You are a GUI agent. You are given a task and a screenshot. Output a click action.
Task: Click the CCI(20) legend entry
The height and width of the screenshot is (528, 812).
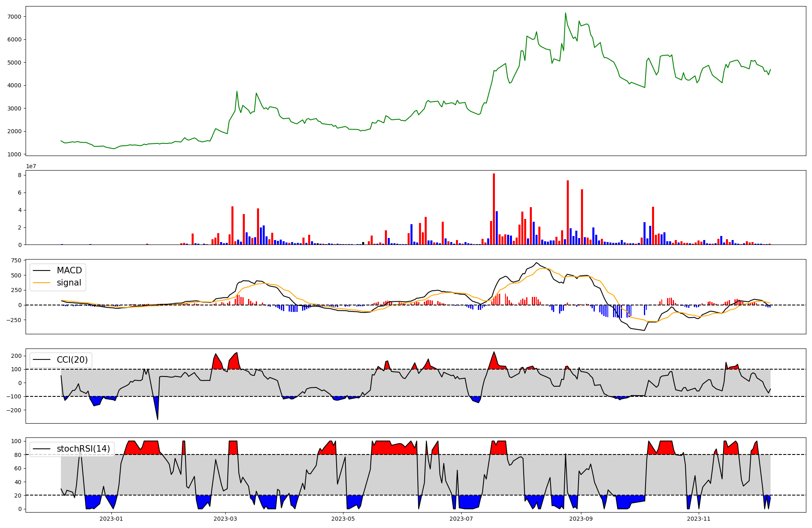coord(72,360)
